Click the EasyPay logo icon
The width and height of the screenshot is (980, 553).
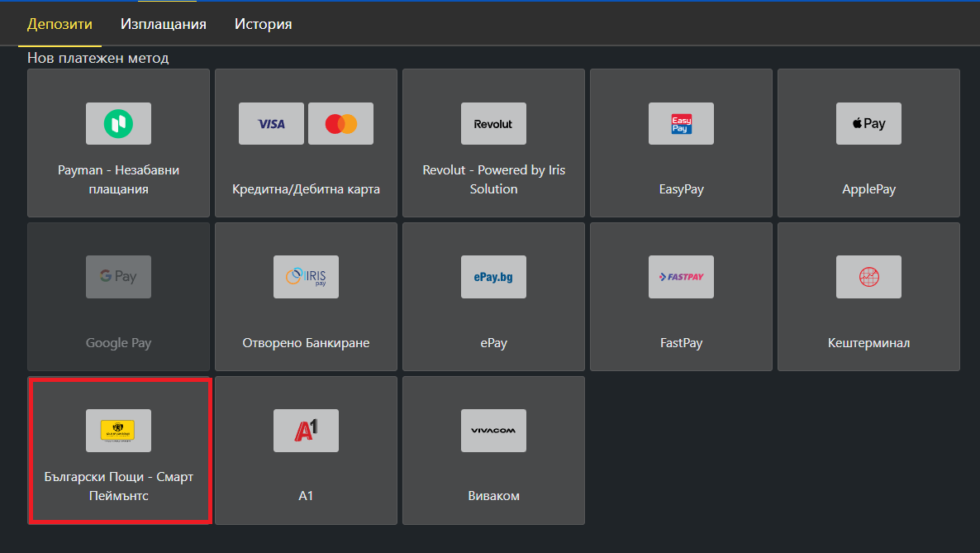681,123
